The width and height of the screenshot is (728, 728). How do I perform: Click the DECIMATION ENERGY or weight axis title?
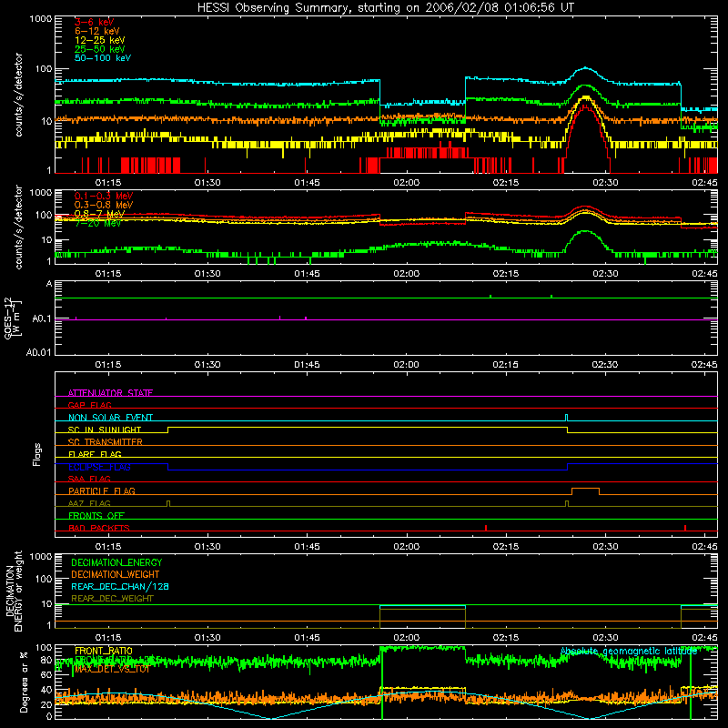click(x=14, y=591)
